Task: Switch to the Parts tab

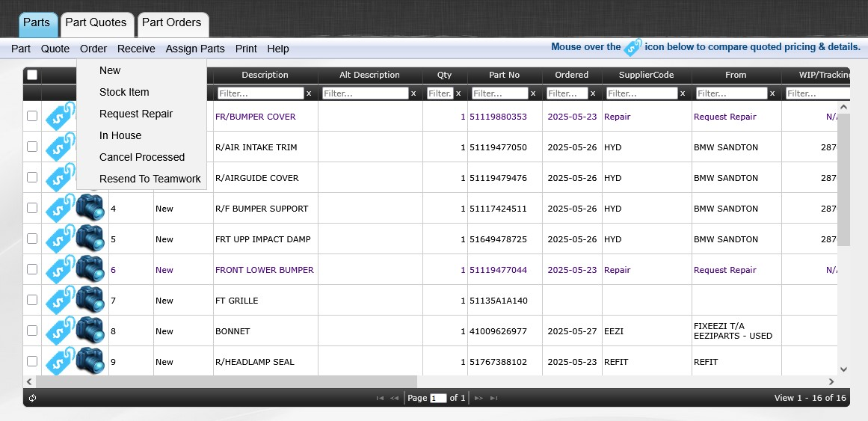Action: click(x=38, y=25)
